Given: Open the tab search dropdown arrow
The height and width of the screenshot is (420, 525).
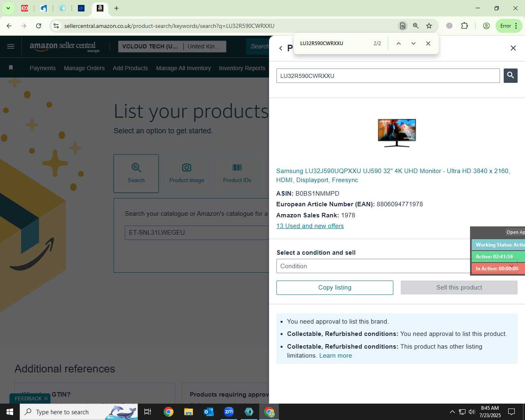Looking at the screenshot, I should click(8, 8).
